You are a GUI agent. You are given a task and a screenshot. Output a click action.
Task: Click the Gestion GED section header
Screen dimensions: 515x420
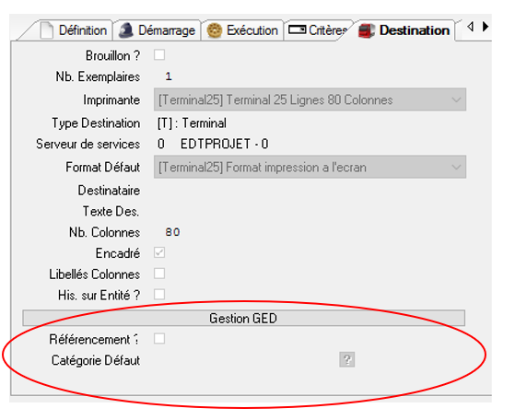tap(244, 318)
